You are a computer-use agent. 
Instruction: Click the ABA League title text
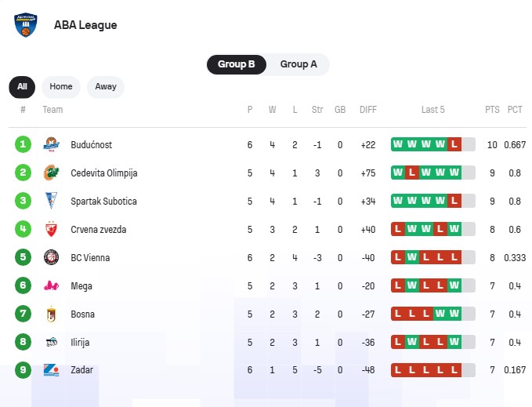coord(85,25)
